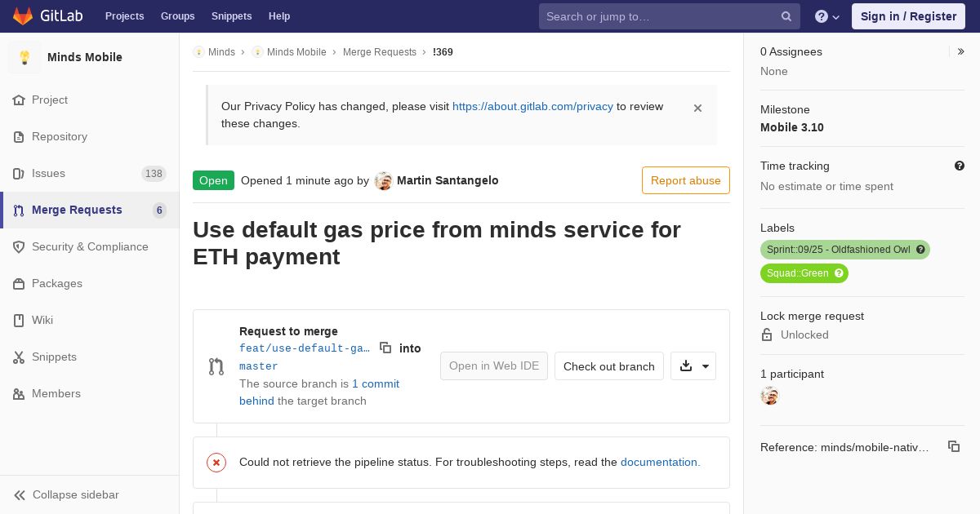The height and width of the screenshot is (514, 980).
Task: Click the Open in Web IDE button
Action: 494,366
